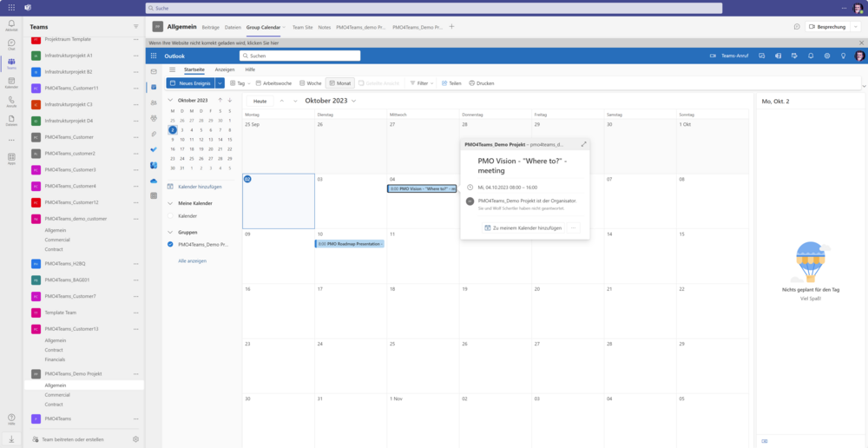
Task: Open the Dateien tab in channel
Action: [x=233, y=27]
